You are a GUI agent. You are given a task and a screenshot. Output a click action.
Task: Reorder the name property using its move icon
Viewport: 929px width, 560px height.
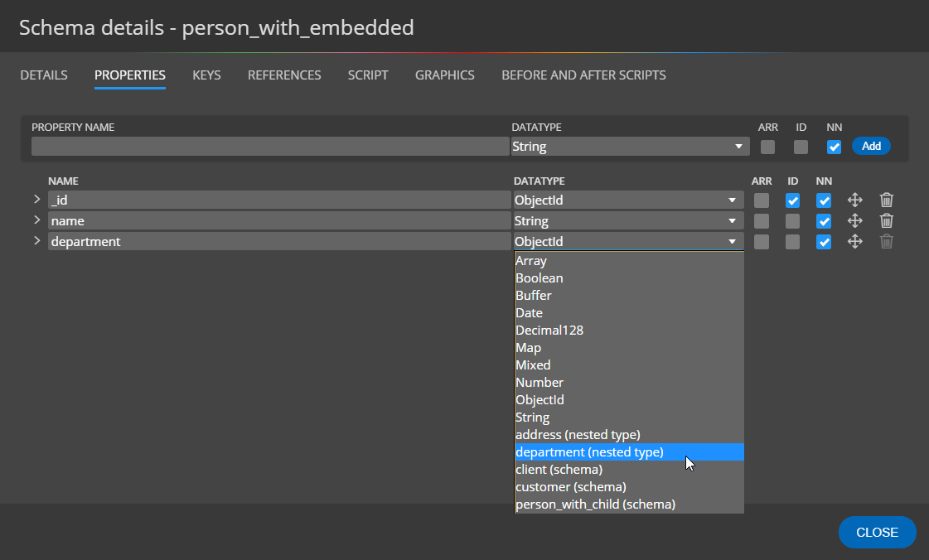point(854,221)
